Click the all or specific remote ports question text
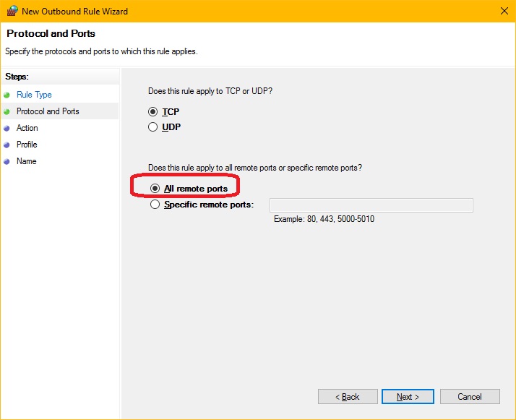The width and height of the screenshot is (516, 420). pos(255,168)
